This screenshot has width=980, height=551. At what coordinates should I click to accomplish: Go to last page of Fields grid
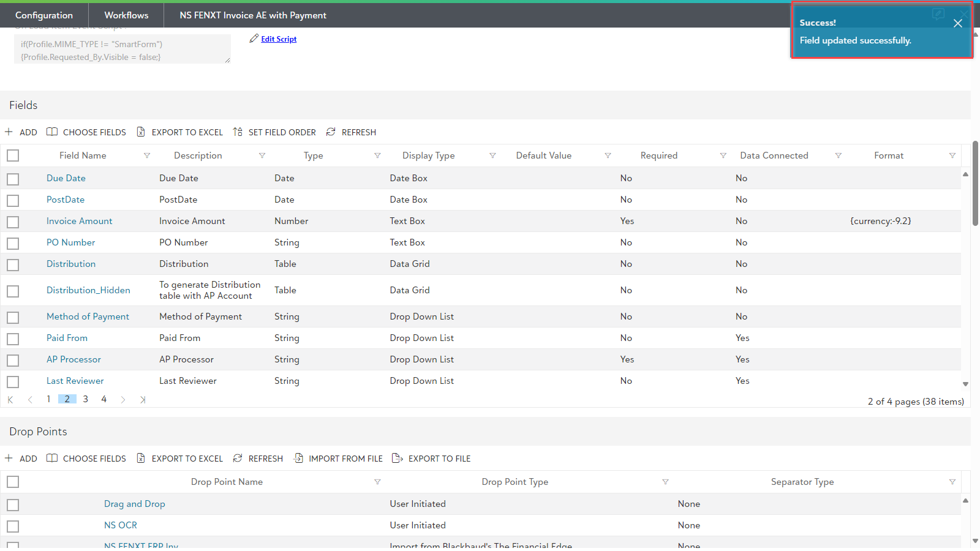coord(143,400)
